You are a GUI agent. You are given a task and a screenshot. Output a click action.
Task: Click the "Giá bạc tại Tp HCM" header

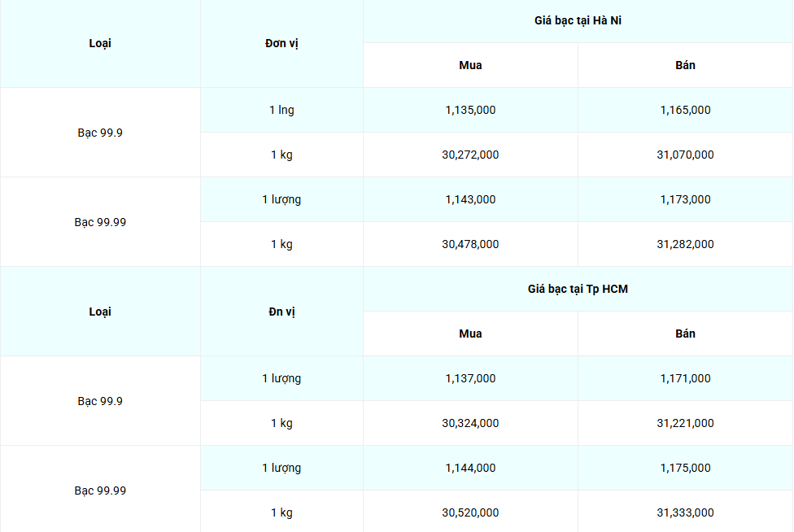(578, 289)
